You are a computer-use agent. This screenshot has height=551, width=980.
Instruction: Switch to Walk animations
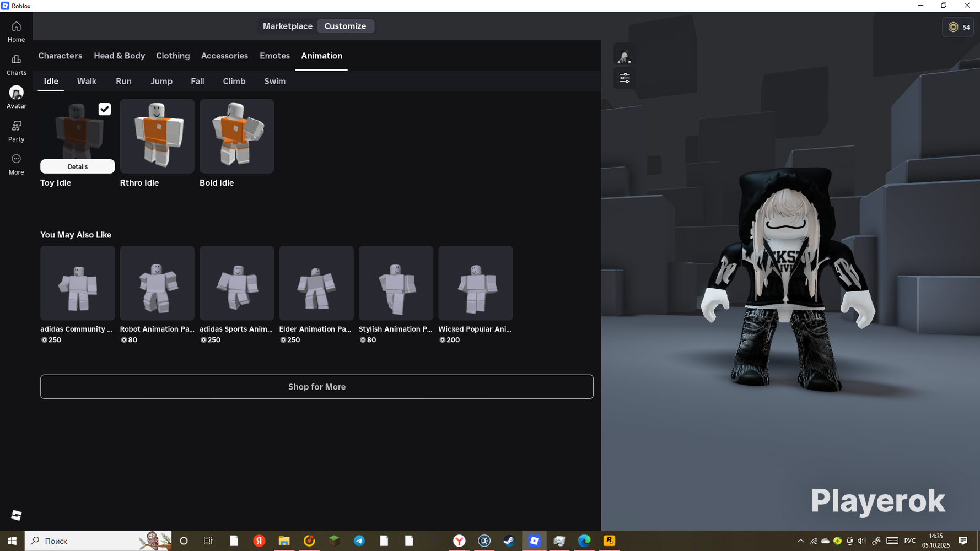click(x=87, y=81)
